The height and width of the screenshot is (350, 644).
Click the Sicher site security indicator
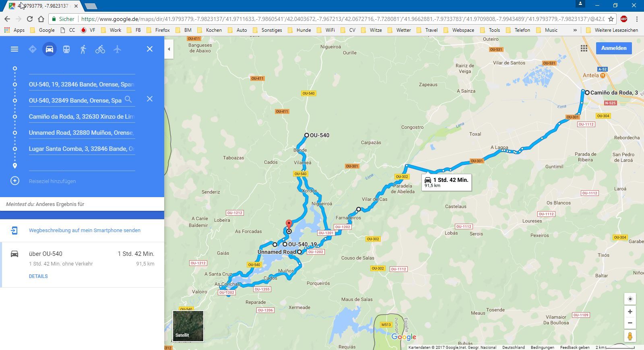tap(63, 19)
